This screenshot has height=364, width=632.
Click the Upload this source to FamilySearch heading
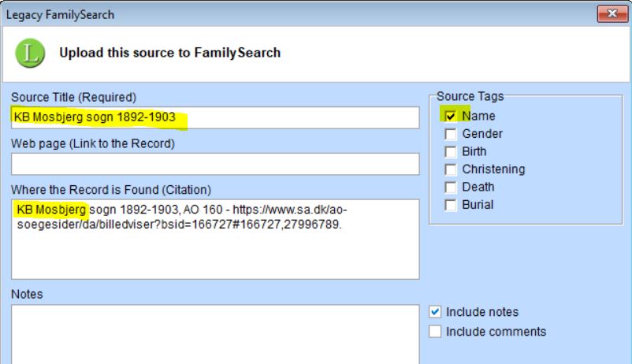pos(169,53)
